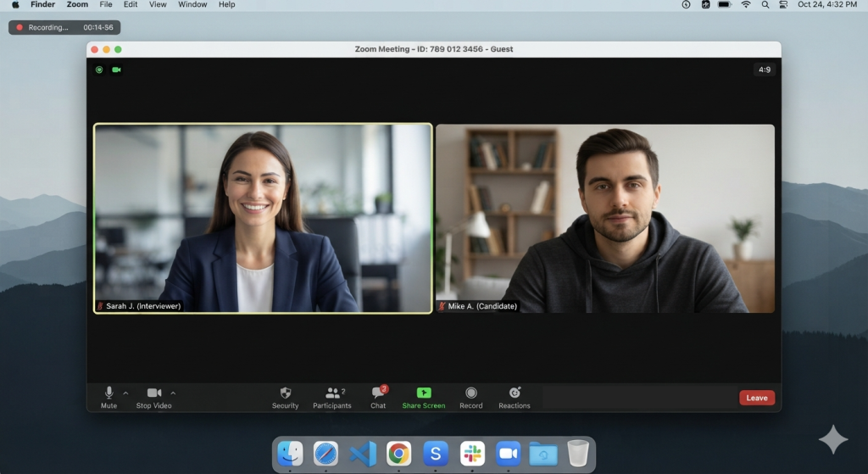Open the Downloads folder in Dock

[x=543, y=454]
